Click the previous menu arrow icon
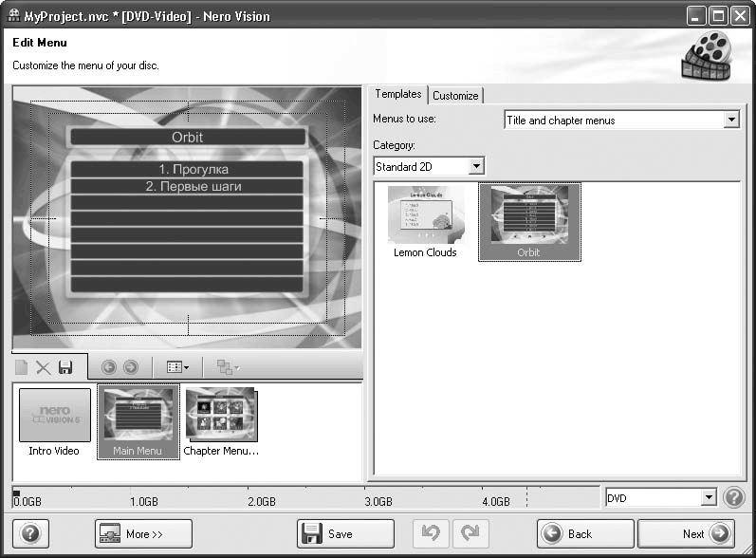756x558 pixels. [108, 367]
